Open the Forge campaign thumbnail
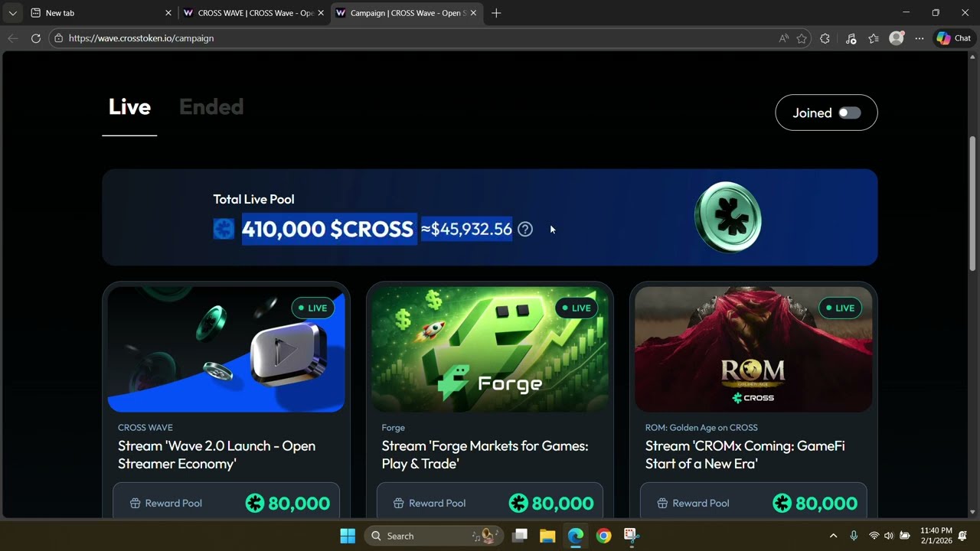Image resolution: width=980 pixels, height=551 pixels. [x=490, y=350]
